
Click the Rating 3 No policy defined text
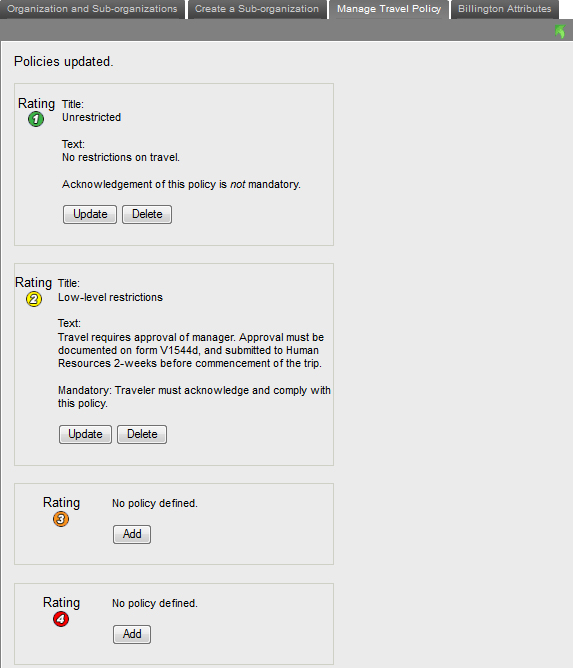pos(155,503)
